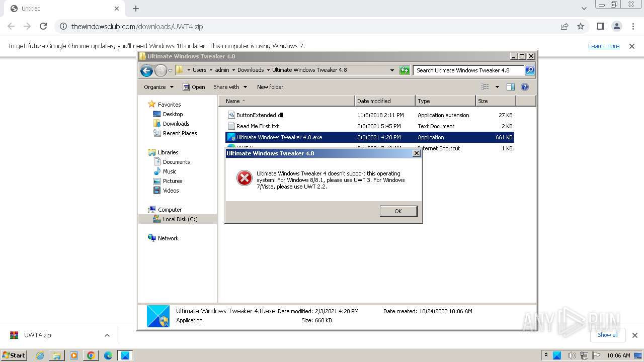Click Chrome icon in taskbar

point(91,355)
